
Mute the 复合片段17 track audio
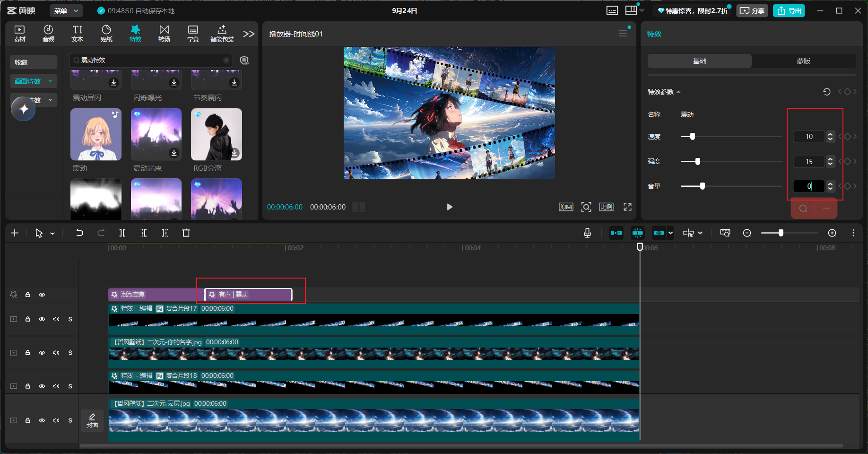click(56, 319)
